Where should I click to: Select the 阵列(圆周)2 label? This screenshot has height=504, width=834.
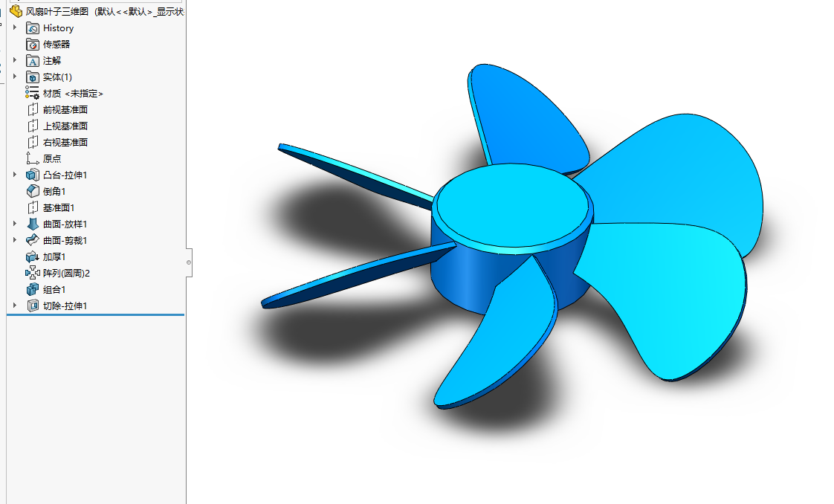coord(66,274)
